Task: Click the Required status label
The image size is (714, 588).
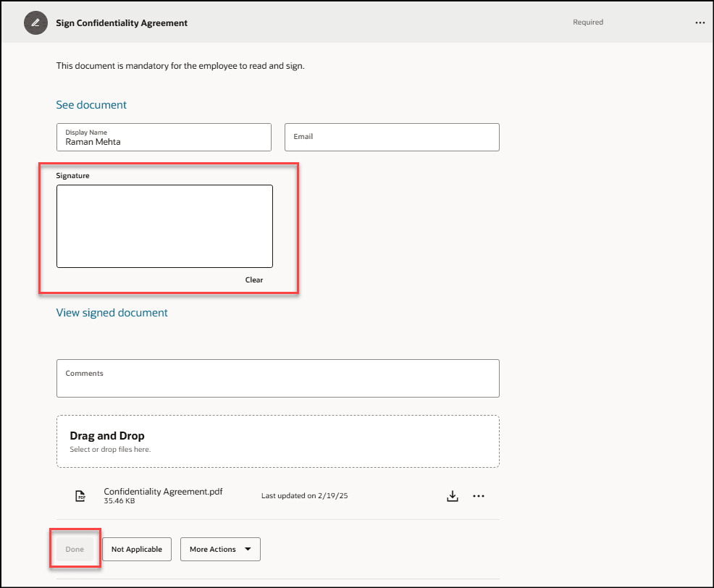Action: point(588,22)
